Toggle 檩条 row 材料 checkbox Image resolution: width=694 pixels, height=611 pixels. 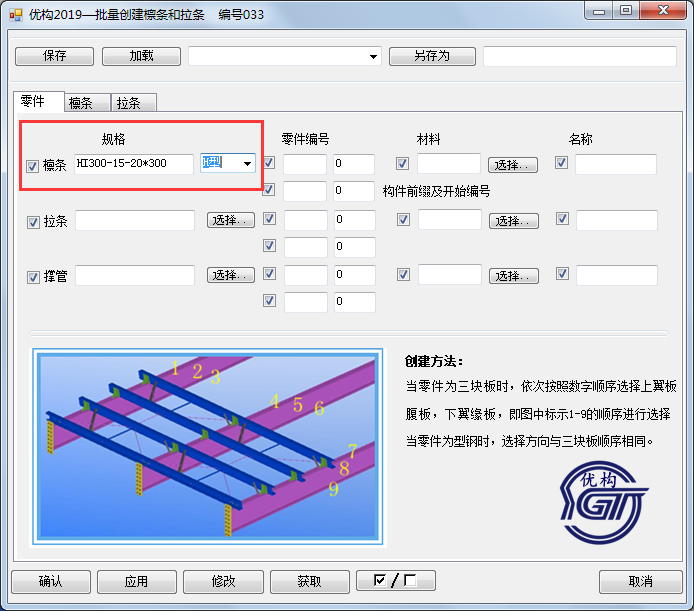(x=402, y=164)
